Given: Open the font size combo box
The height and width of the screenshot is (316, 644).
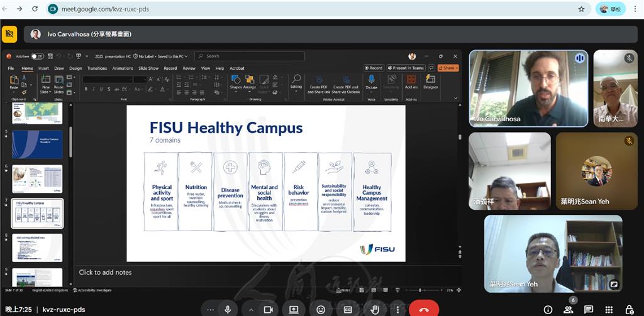Looking at the screenshot, I should pyautogui.click(x=140, y=79).
